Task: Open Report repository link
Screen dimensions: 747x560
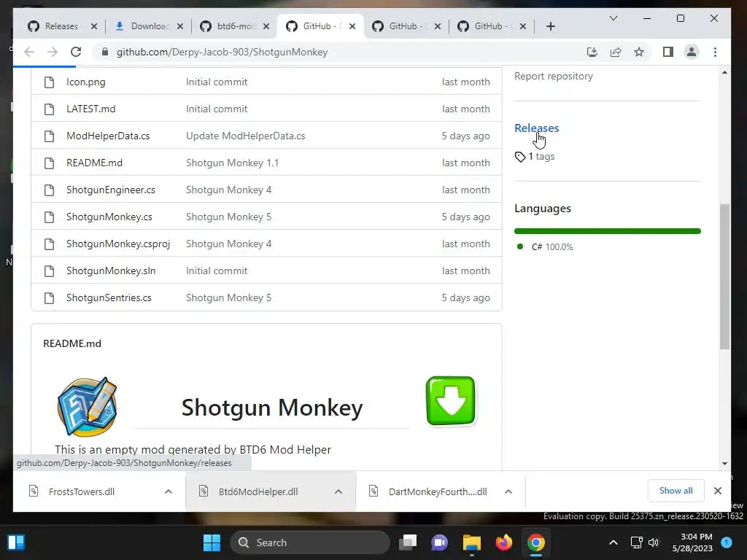Action: [x=554, y=76]
